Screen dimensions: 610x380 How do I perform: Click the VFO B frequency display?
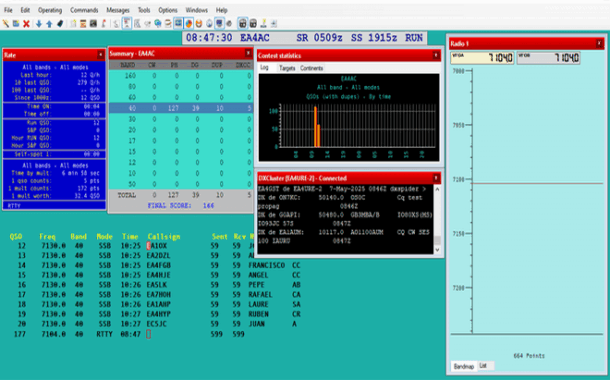tap(548, 58)
